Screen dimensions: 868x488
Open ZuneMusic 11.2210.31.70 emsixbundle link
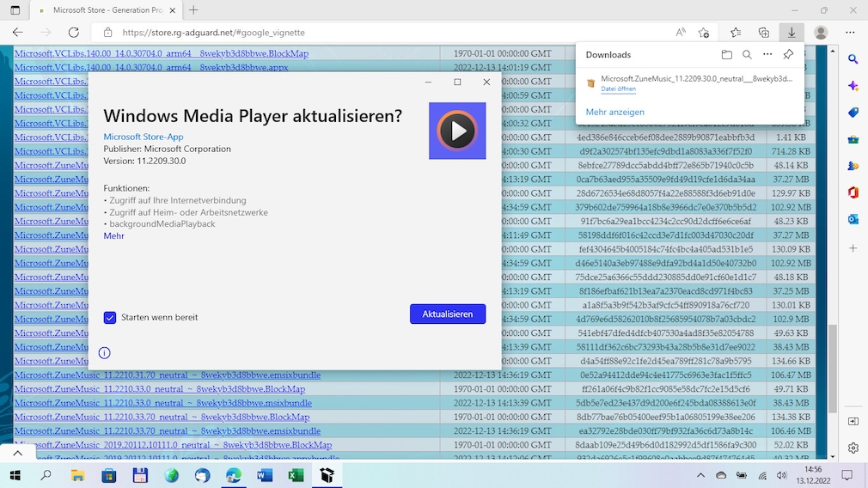[168, 375]
